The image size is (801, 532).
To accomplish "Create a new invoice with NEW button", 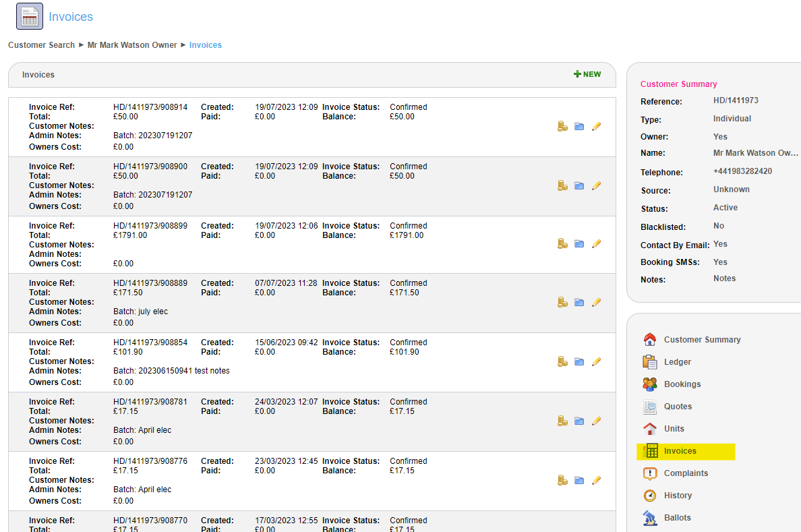I will pyautogui.click(x=587, y=74).
